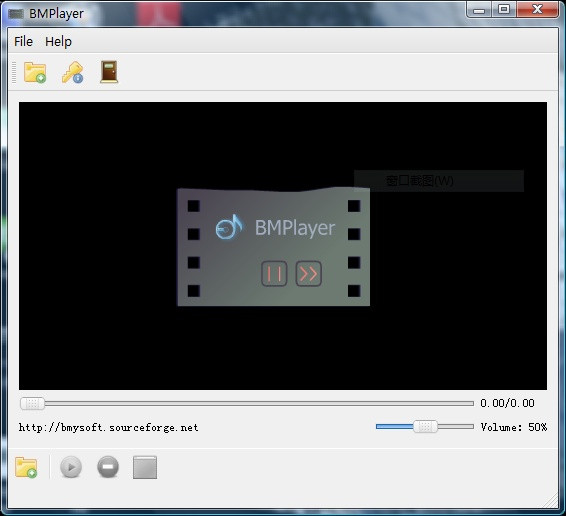Click the open folder icon in top toolbar

(x=35, y=72)
